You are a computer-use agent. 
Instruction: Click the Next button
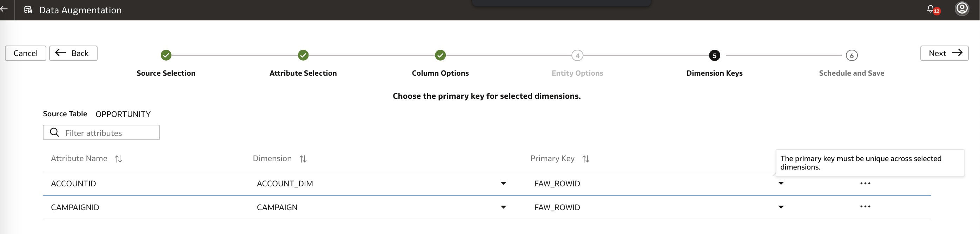point(944,53)
